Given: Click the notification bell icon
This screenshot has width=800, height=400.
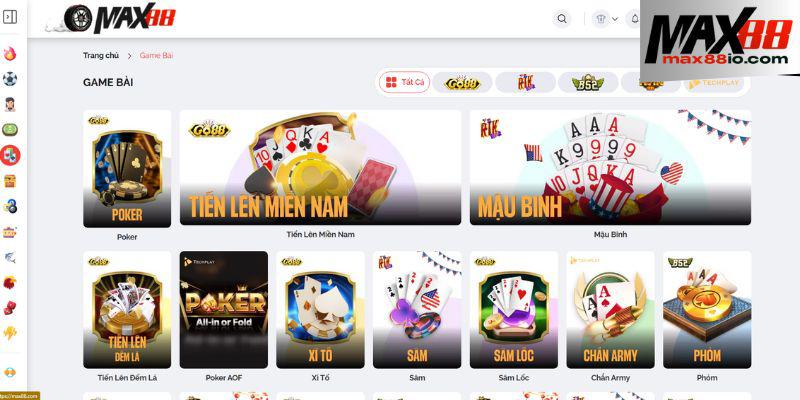Looking at the screenshot, I should click(635, 19).
